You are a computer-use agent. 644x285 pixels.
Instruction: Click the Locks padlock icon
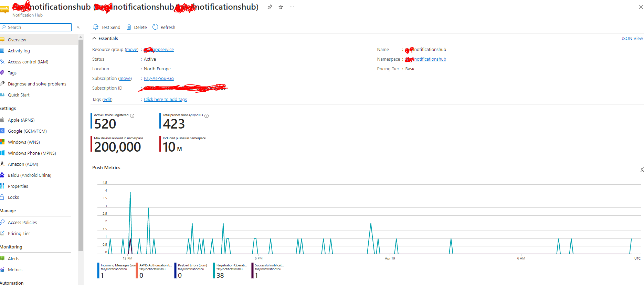pyautogui.click(x=2, y=197)
